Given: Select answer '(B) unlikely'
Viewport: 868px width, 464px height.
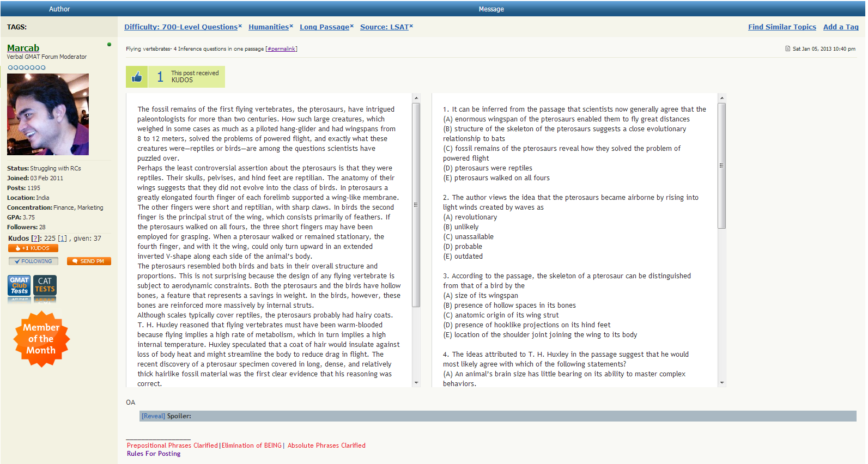Looking at the screenshot, I should pyautogui.click(x=461, y=227).
